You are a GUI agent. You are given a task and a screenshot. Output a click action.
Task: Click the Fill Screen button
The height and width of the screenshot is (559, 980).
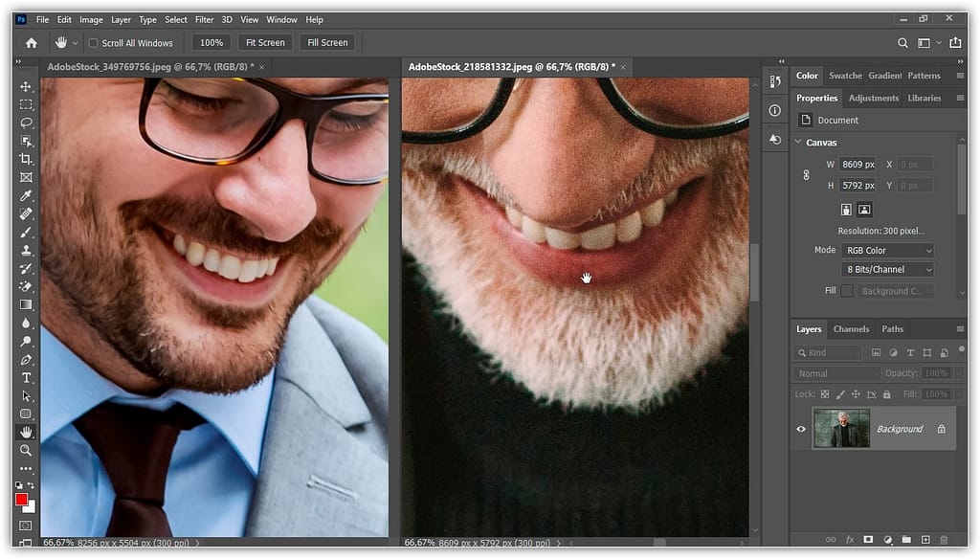tap(327, 43)
